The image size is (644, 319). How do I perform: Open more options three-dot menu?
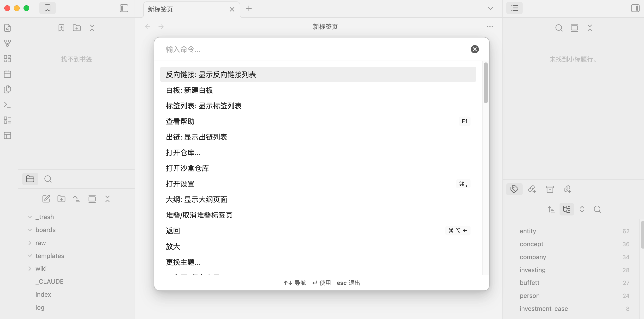pos(490,27)
